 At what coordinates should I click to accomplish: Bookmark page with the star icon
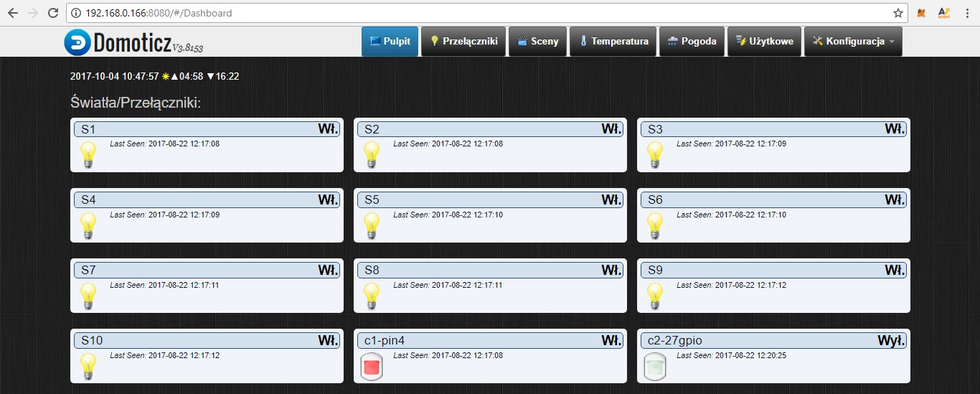[897, 13]
